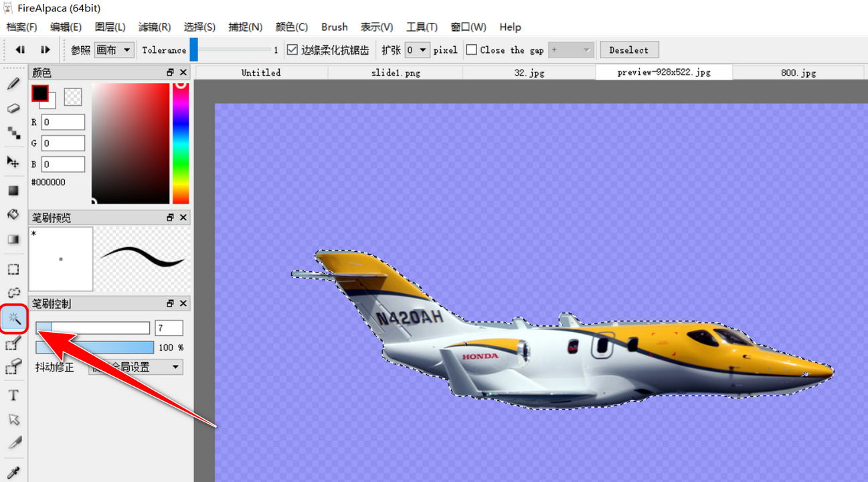Switch to the 32.jpg tab
The width and height of the screenshot is (868, 482).
click(x=529, y=72)
